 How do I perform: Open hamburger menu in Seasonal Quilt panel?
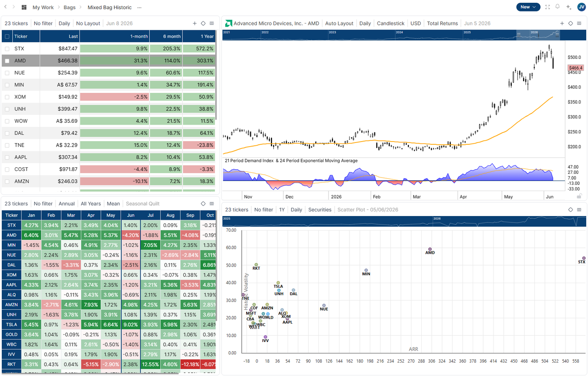[212, 204]
